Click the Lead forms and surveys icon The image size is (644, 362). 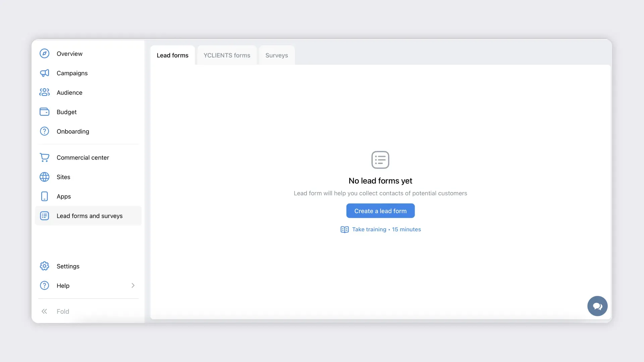coord(44,216)
